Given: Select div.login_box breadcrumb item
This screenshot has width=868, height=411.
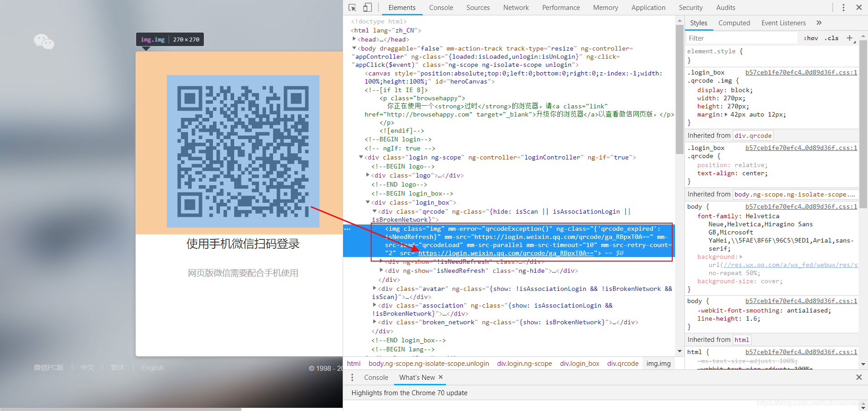Looking at the screenshot, I should 580,364.
